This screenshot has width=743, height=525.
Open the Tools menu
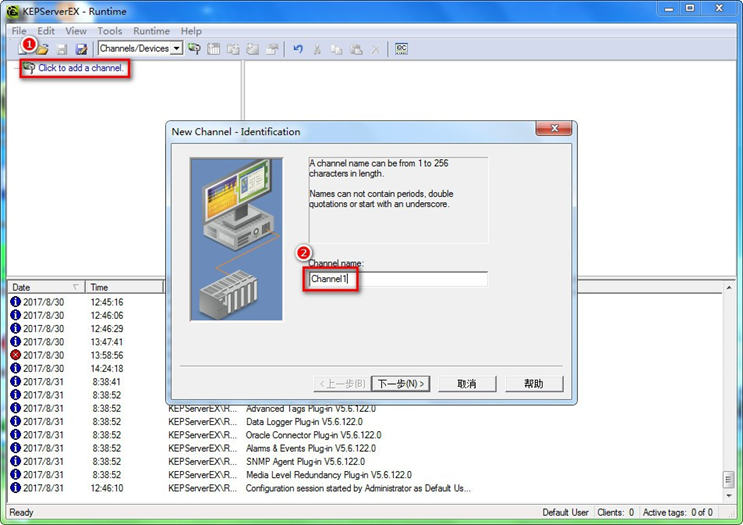pyautogui.click(x=109, y=31)
